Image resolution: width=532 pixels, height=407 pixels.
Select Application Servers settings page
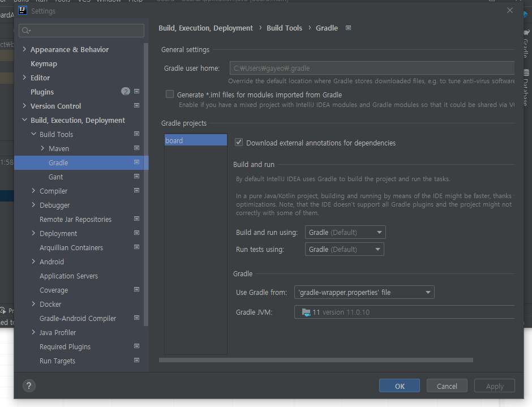coord(68,276)
